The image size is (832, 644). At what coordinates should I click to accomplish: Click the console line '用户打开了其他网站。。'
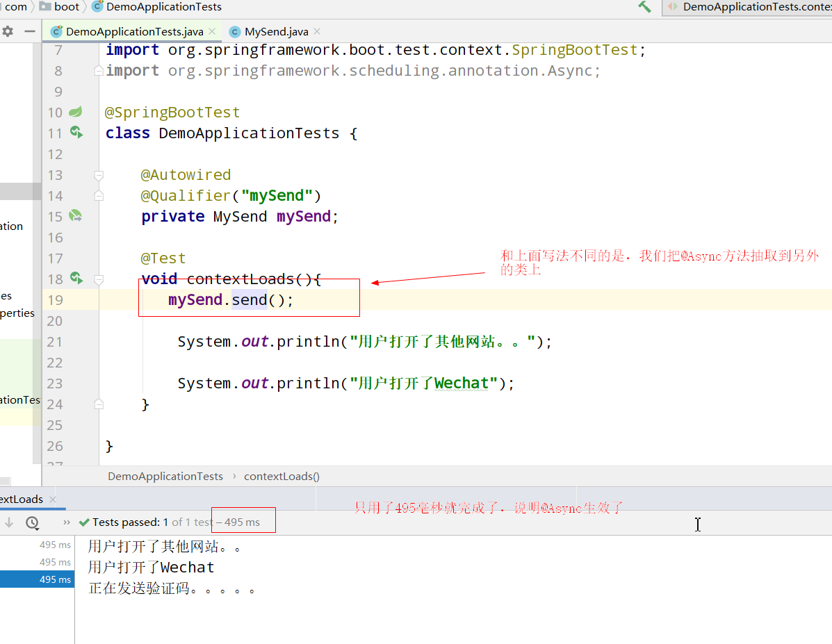[164, 546]
